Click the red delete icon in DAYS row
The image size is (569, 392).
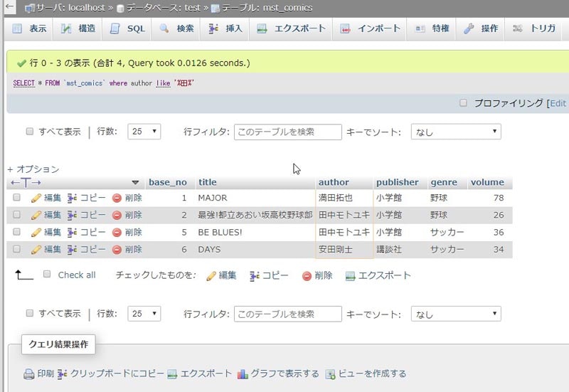click(x=117, y=250)
